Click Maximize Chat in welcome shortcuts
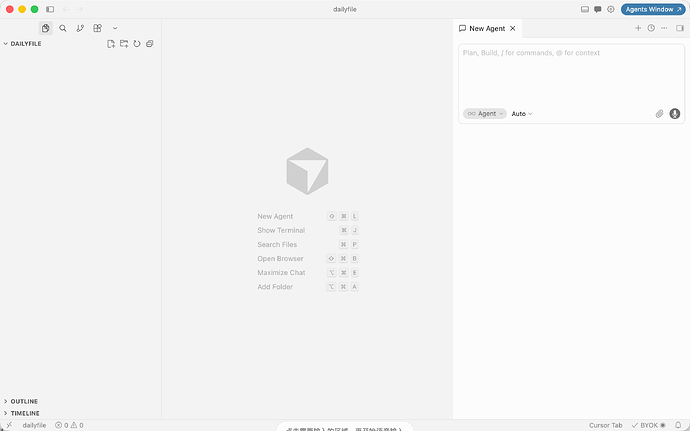The image size is (690, 431). (x=281, y=273)
